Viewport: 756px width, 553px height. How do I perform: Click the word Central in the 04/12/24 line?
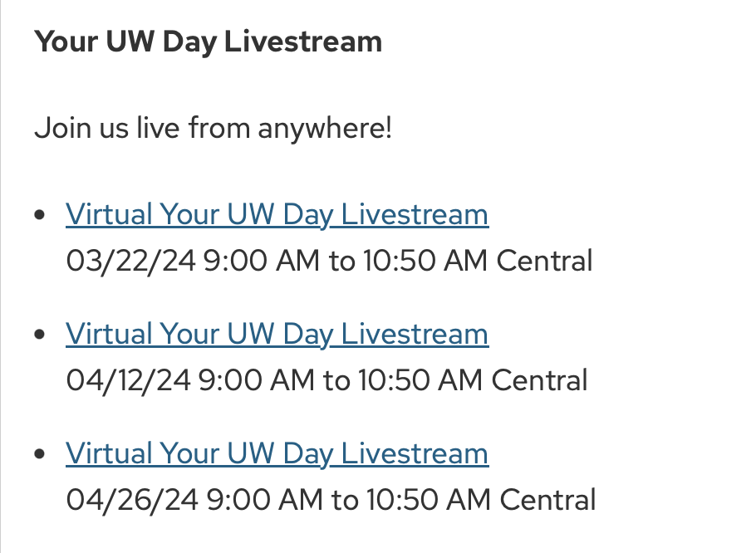pos(540,380)
